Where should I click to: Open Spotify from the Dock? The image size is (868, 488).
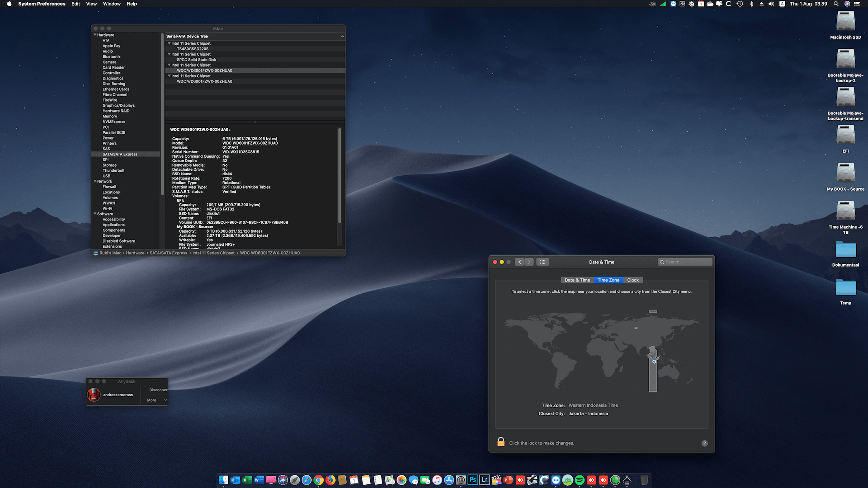point(580,480)
